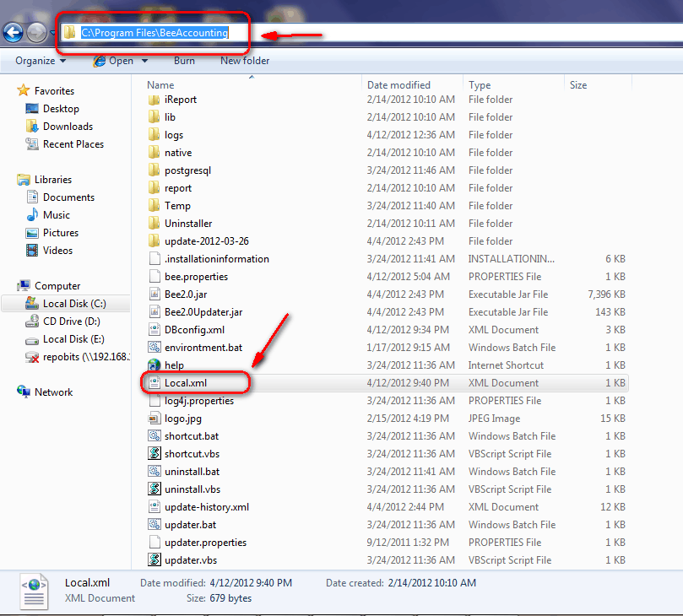Select the iReport folder icon

click(154, 100)
